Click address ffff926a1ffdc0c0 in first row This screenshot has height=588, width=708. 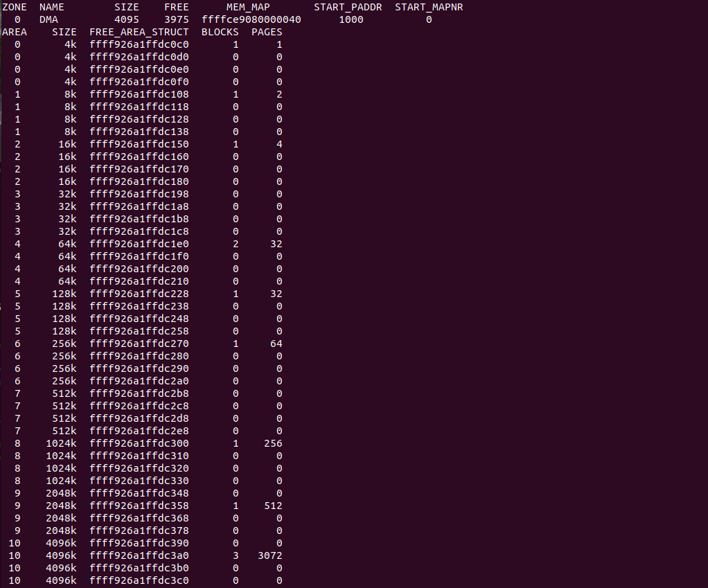[139, 44]
